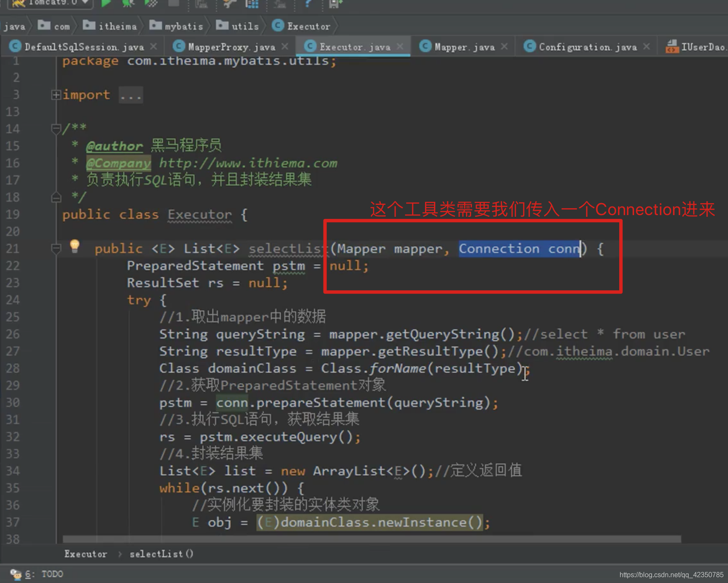Close the MapperProxy.java tab
This screenshot has width=728, height=583.
coord(285,46)
